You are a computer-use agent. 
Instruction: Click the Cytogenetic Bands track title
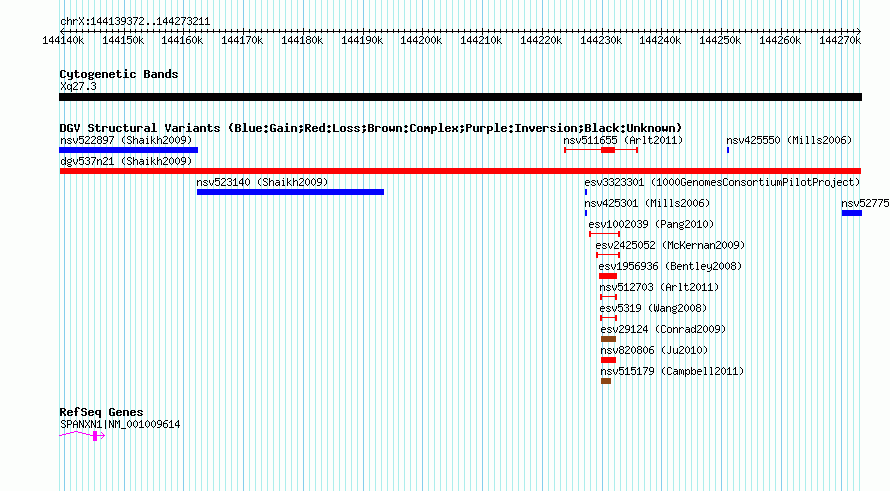click(x=119, y=74)
